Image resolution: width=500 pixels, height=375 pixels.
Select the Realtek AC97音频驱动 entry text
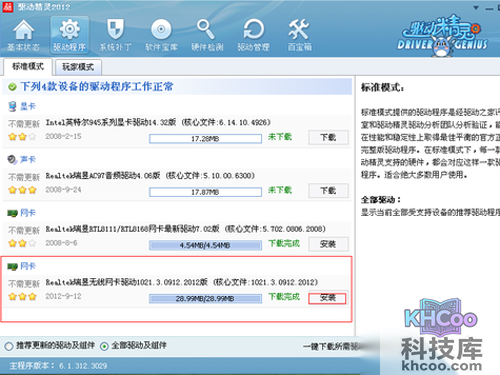coord(150,176)
